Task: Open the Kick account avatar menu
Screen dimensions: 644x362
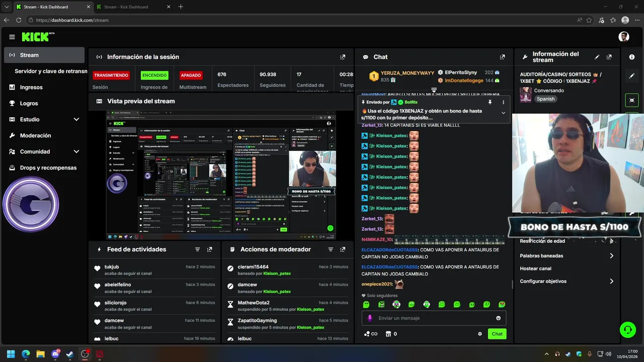Action: pos(624,37)
